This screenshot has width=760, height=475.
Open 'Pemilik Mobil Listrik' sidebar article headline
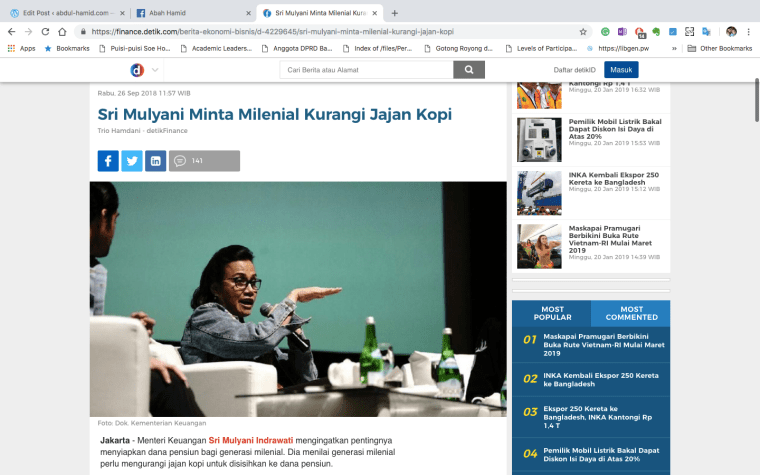(615, 129)
